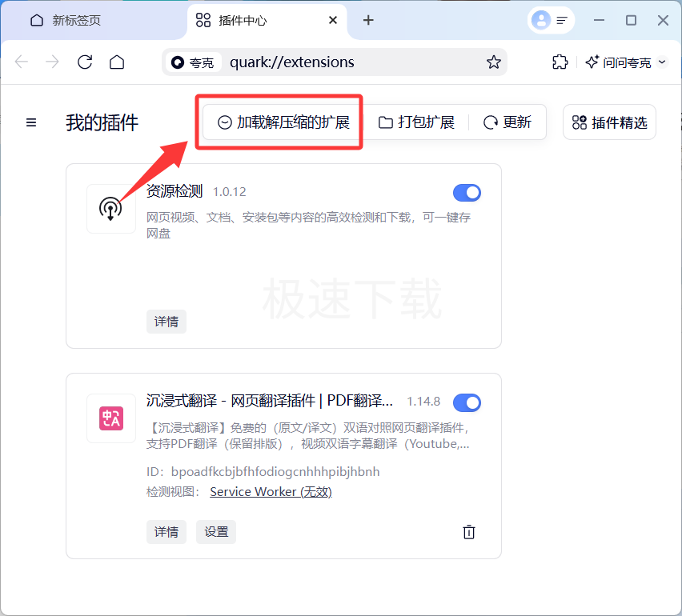Expand the 问问夸克 dropdown chevron

coord(662,62)
